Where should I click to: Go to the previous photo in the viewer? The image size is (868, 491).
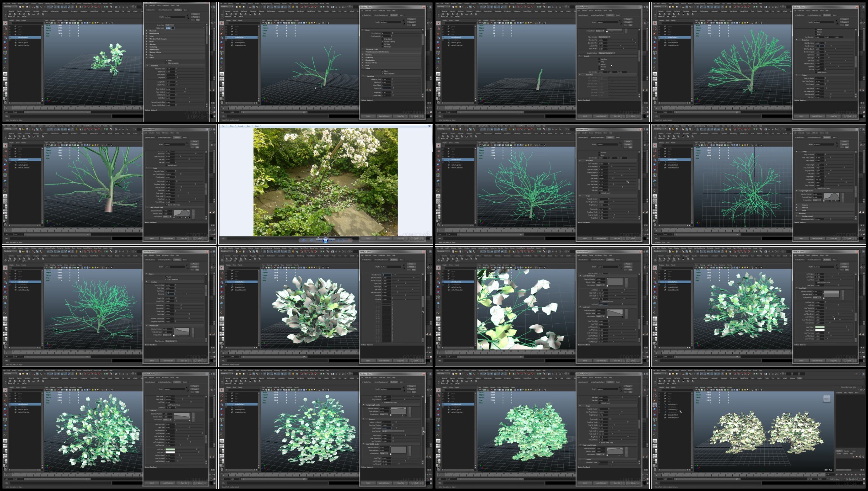pyautogui.click(x=319, y=240)
